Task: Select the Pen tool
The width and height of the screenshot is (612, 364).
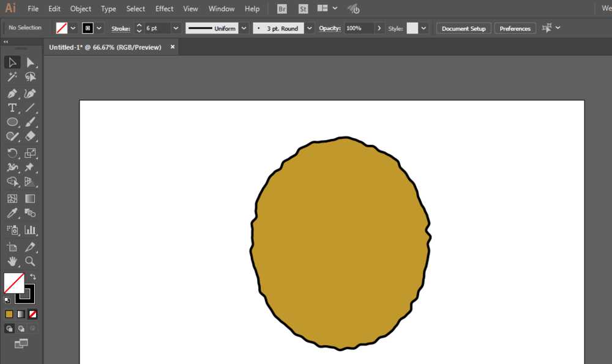Action: tap(12, 94)
